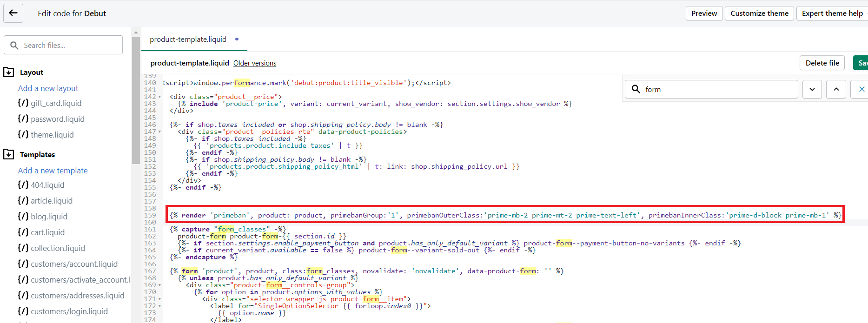Click the file icon beside article.liquid
Screen dimensions: 868x323
(23, 200)
